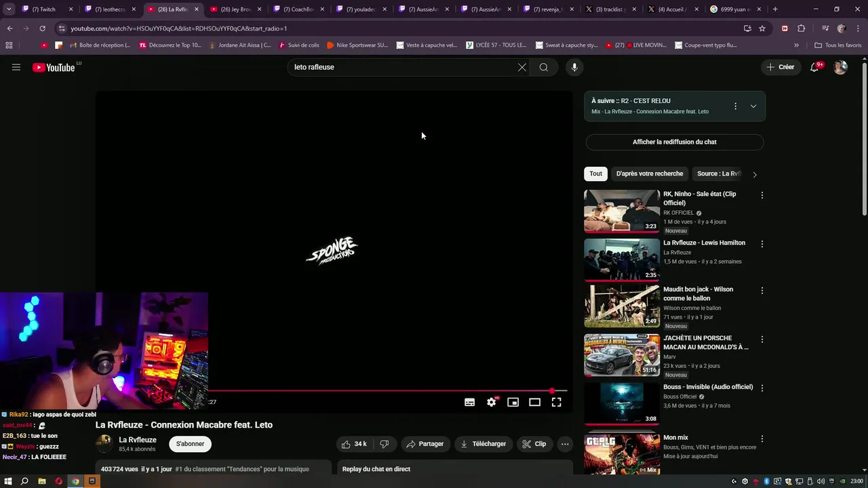This screenshot has height=488, width=868.
Task: Bookmark this page with the star icon
Action: pyautogui.click(x=762, y=28)
